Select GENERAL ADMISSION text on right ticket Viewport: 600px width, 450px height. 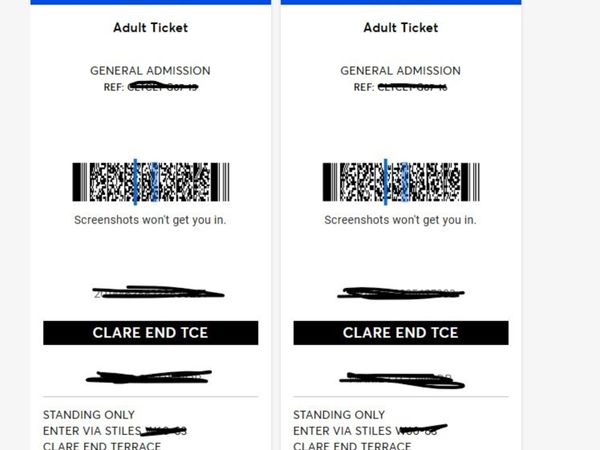pos(400,71)
